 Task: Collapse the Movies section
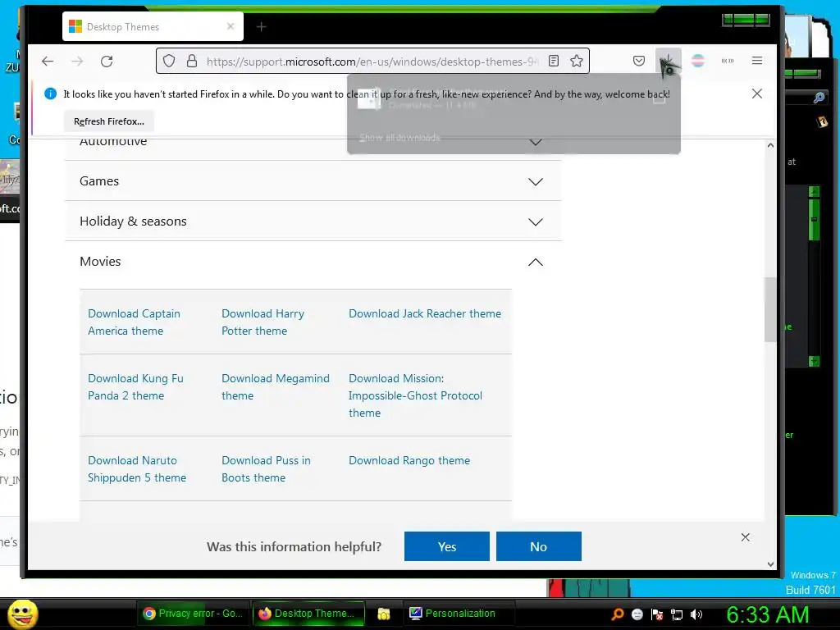(x=313, y=262)
